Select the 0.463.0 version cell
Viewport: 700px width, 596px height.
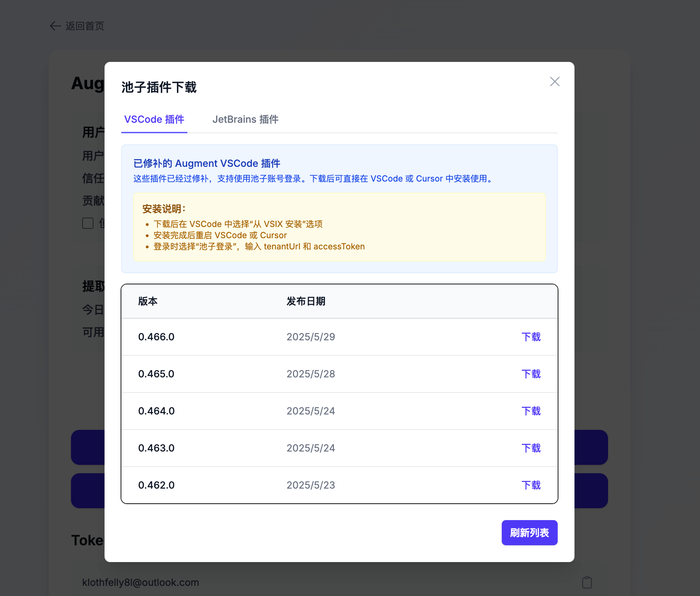coord(156,448)
